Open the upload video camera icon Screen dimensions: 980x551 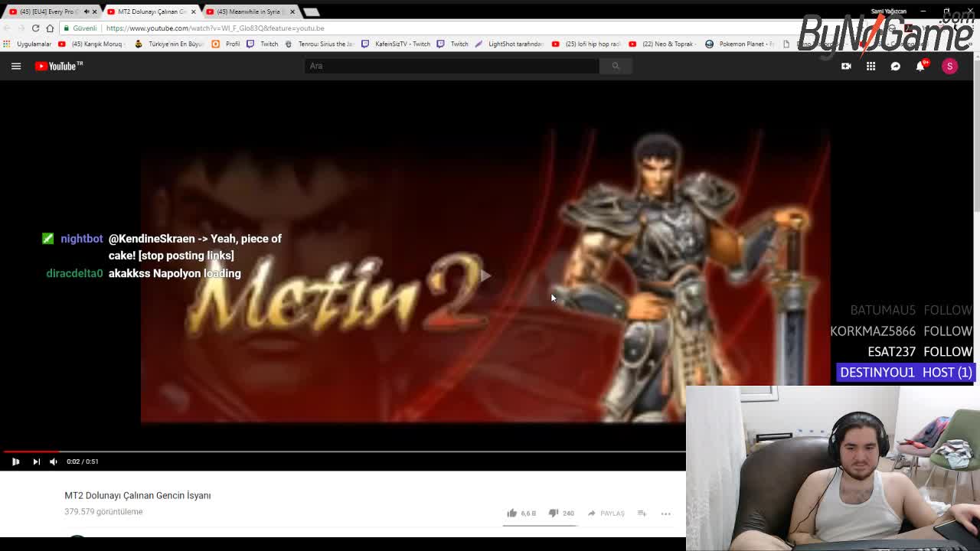pos(846,66)
